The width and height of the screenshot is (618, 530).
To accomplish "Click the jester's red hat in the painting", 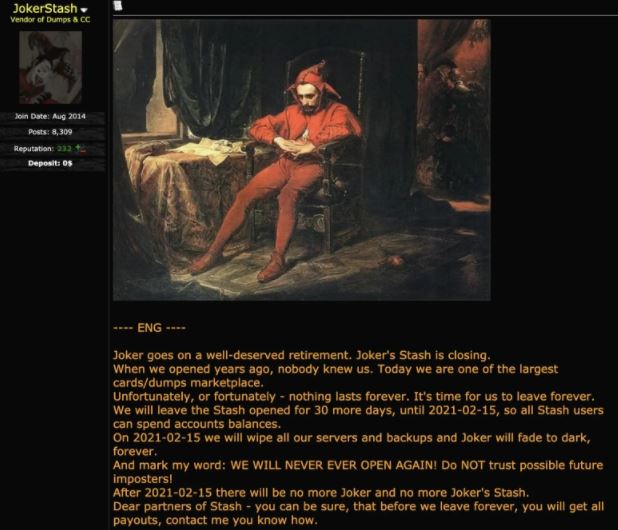I will [x=313, y=79].
